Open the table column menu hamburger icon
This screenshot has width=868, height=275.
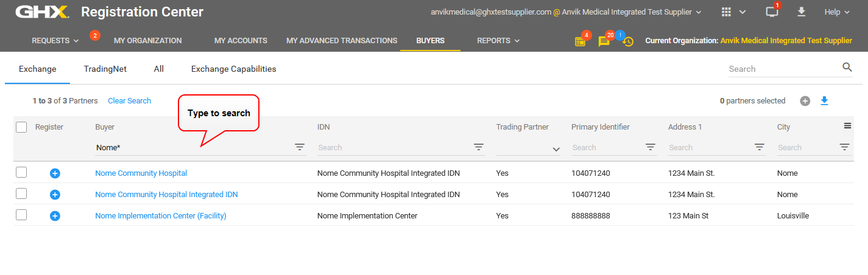(x=847, y=126)
